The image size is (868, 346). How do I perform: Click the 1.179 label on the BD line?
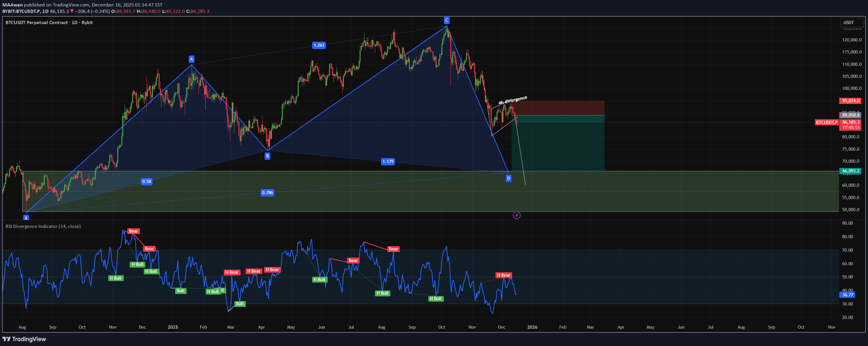click(388, 162)
